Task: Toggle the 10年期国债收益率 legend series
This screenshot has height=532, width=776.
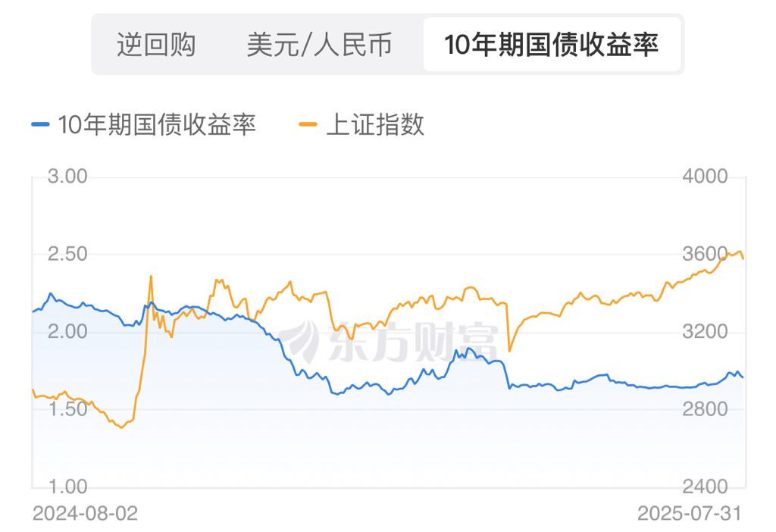Action: (157, 124)
